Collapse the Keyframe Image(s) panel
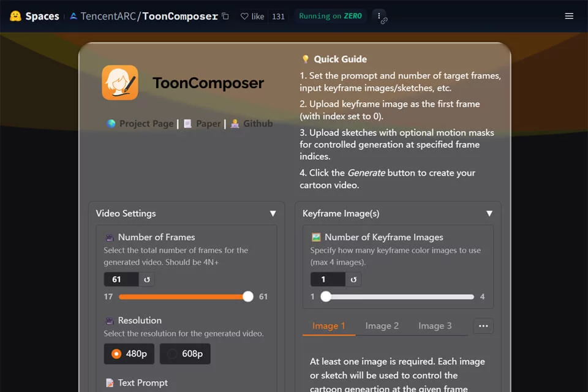Viewport: 588px width, 392px height. tap(489, 213)
